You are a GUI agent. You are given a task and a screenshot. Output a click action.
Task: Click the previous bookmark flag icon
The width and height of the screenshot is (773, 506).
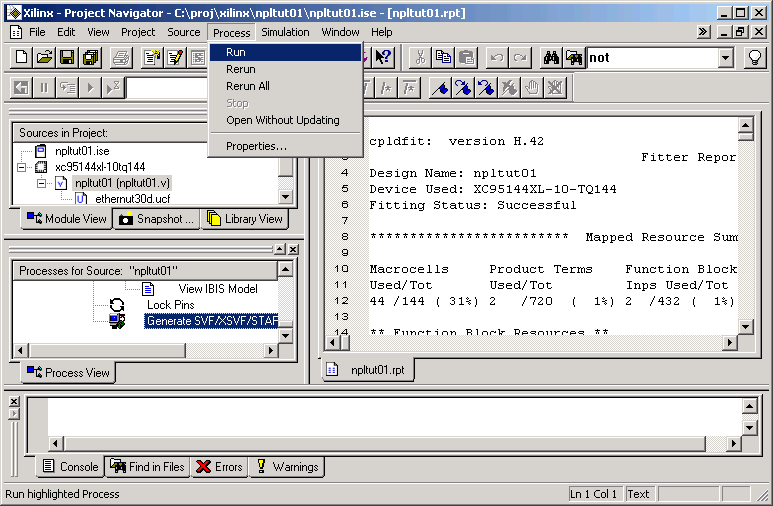[486, 88]
